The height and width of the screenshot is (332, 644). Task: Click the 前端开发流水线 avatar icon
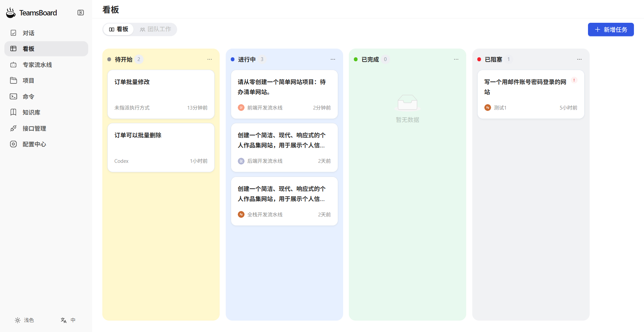[241, 108]
